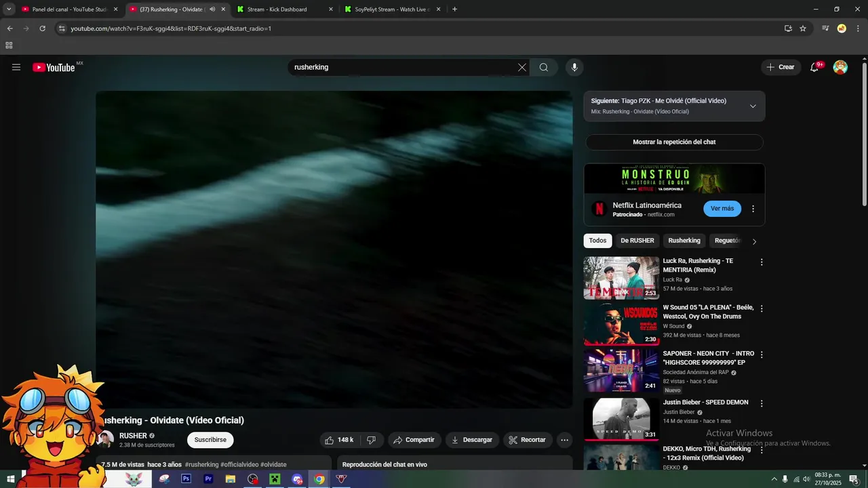Run search with the magnifier button
The height and width of the screenshot is (488, 868).
(544, 67)
